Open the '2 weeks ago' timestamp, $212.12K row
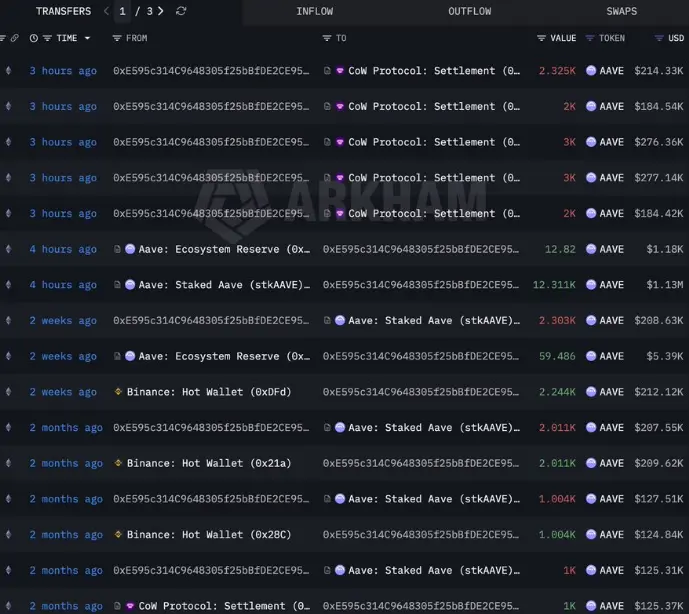 click(63, 392)
